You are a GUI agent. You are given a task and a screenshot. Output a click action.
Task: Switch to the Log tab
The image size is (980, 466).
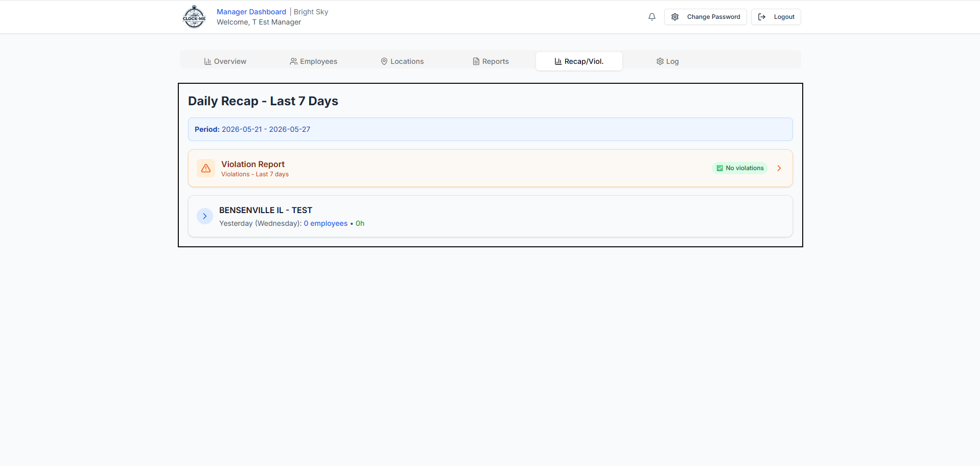(x=667, y=61)
